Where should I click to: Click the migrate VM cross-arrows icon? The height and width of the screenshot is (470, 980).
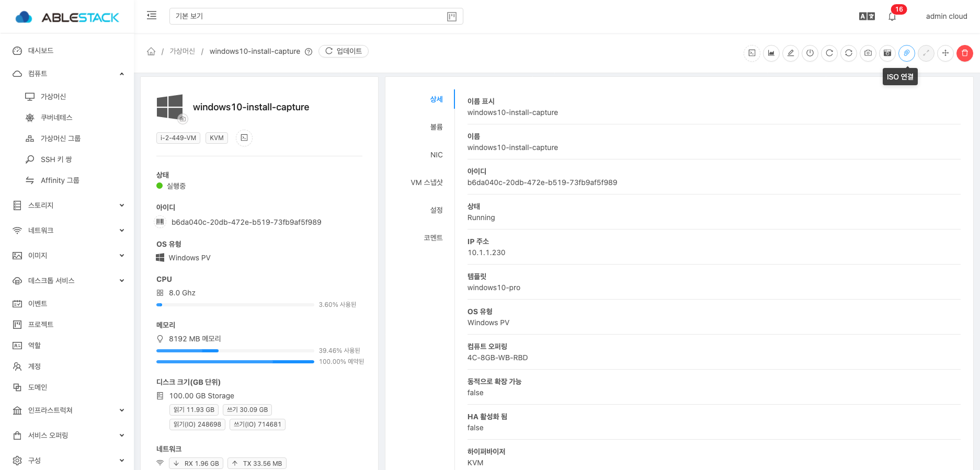pos(945,53)
